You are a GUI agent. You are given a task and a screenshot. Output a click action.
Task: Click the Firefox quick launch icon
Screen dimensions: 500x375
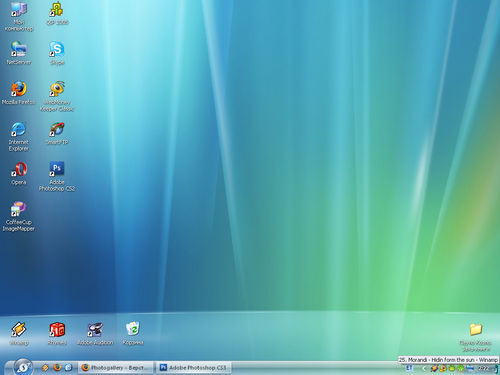coord(57,367)
